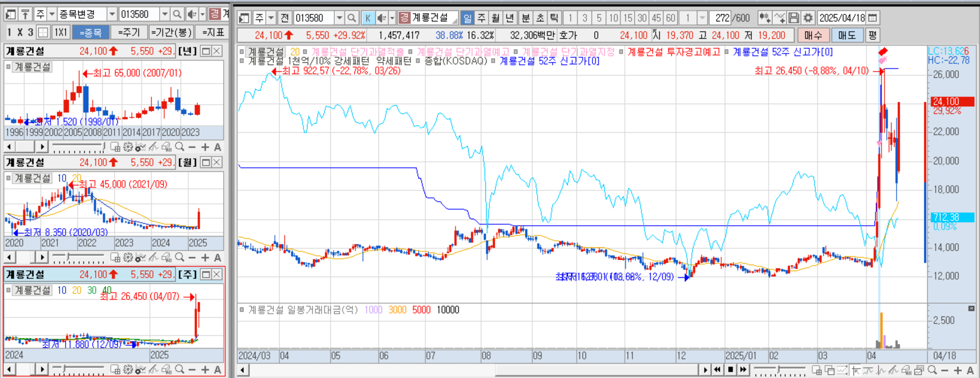Open chart settings gear icon
The image size is (980, 378).
(x=808, y=18)
